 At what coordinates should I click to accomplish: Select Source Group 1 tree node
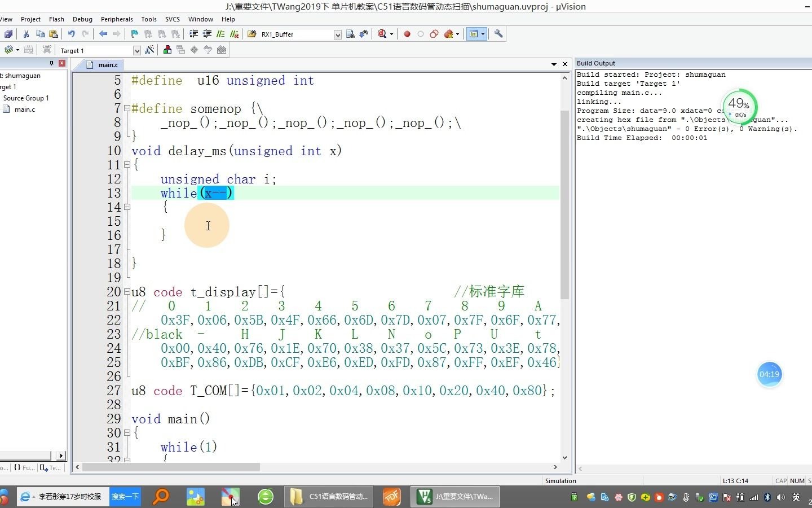pos(26,98)
